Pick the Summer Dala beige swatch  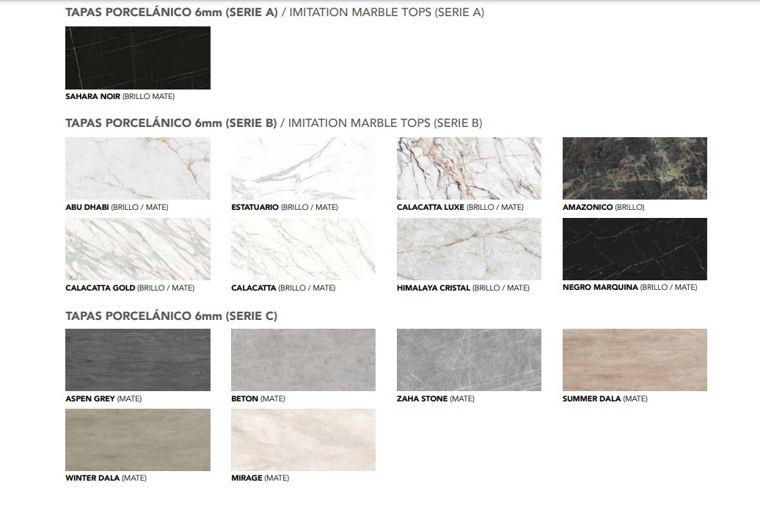635,360
